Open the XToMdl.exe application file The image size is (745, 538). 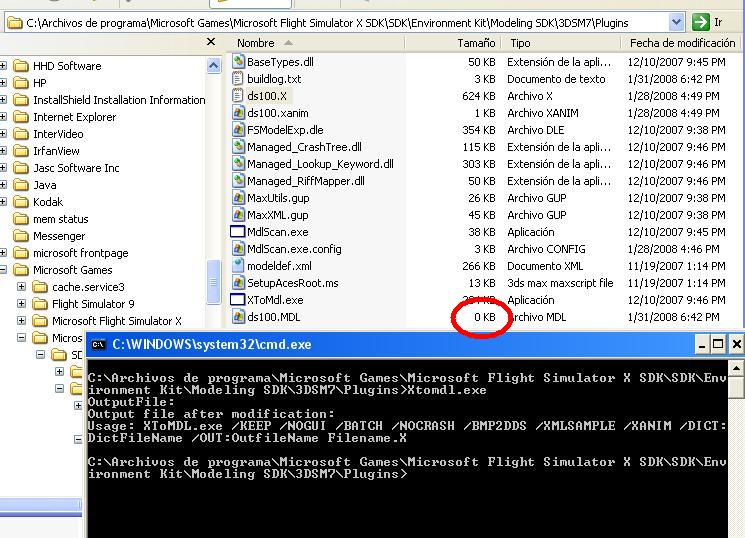pos(274,300)
